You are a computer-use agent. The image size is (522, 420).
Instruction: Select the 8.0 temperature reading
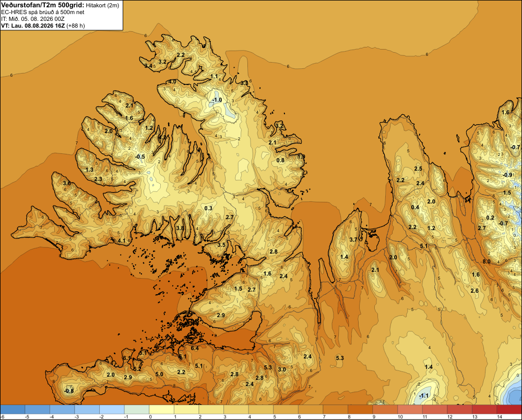pos(487,261)
